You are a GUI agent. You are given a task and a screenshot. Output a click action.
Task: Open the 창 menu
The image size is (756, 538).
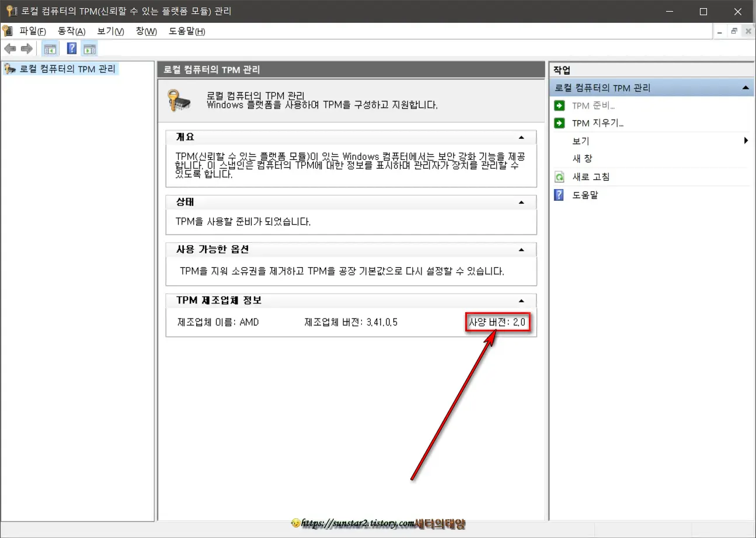pyautogui.click(x=145, y=31)
